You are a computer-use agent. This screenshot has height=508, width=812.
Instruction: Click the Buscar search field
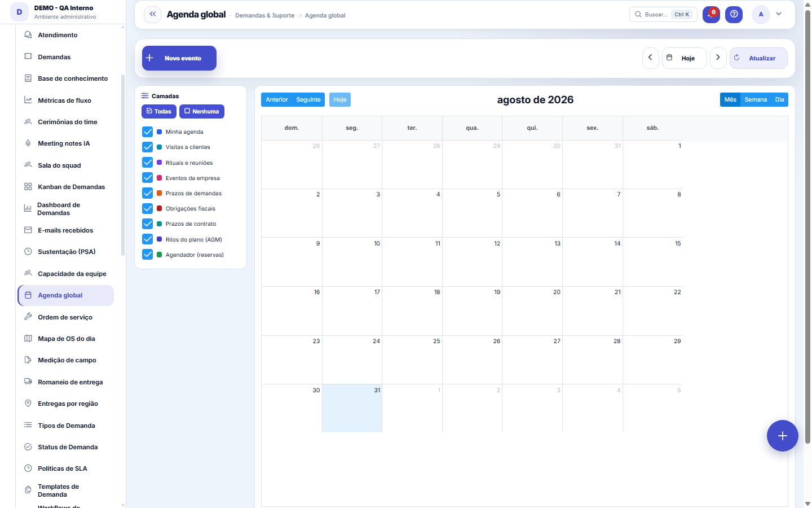coord(663,15)
